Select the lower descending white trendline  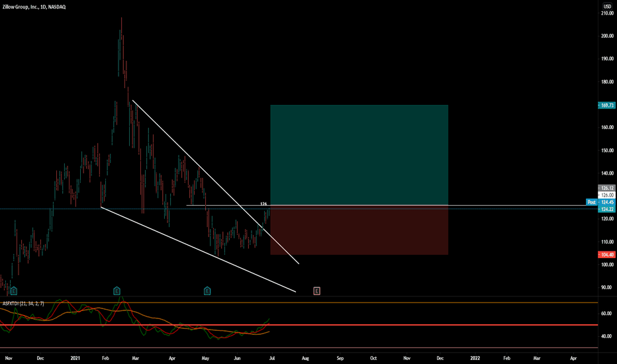point(199,250)
